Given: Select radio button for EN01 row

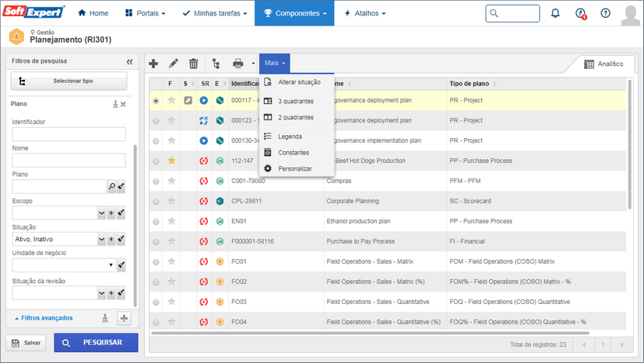Looking at the screenshot, I should [156, 222].
